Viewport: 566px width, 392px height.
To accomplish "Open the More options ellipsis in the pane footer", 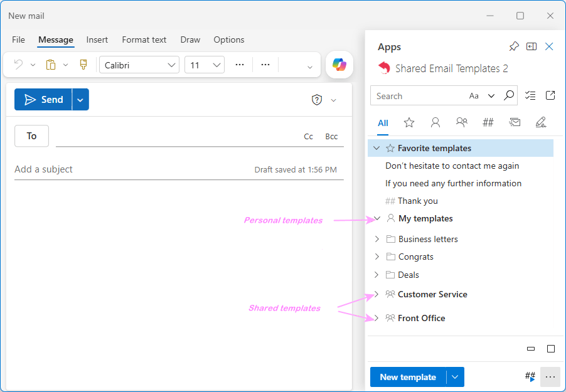I will point(550,377).
